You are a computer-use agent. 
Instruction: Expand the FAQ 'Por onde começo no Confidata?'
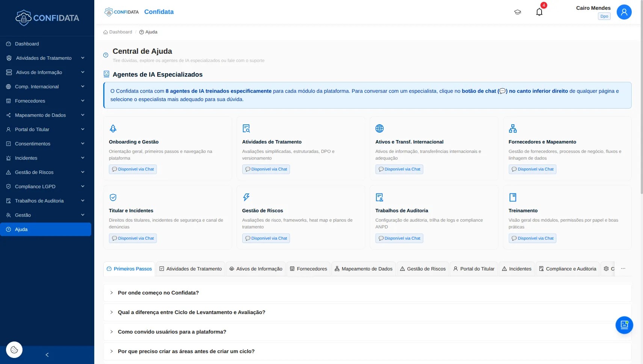[x=158, y=293]
